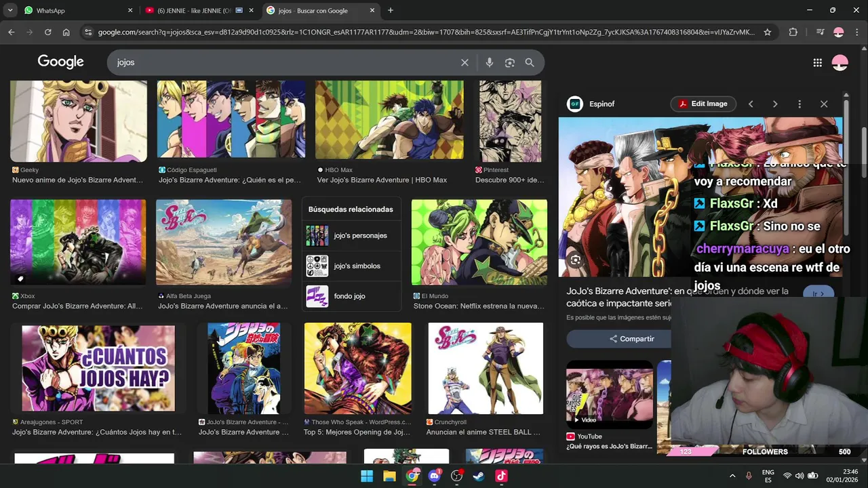The image size is (868, 488).
Task: Open the Alfa Beta Juega image result
Action: pos(224,242)
